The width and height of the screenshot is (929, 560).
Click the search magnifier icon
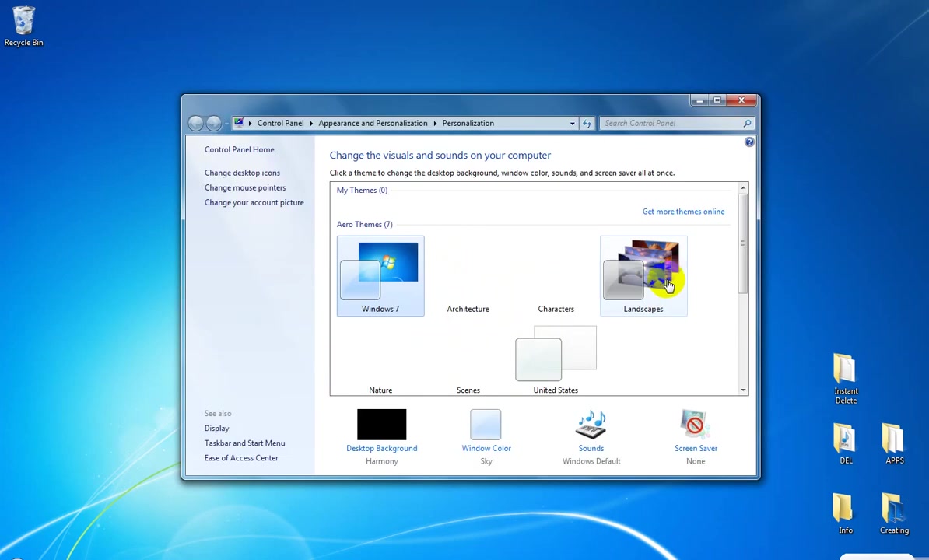point(747,123)
